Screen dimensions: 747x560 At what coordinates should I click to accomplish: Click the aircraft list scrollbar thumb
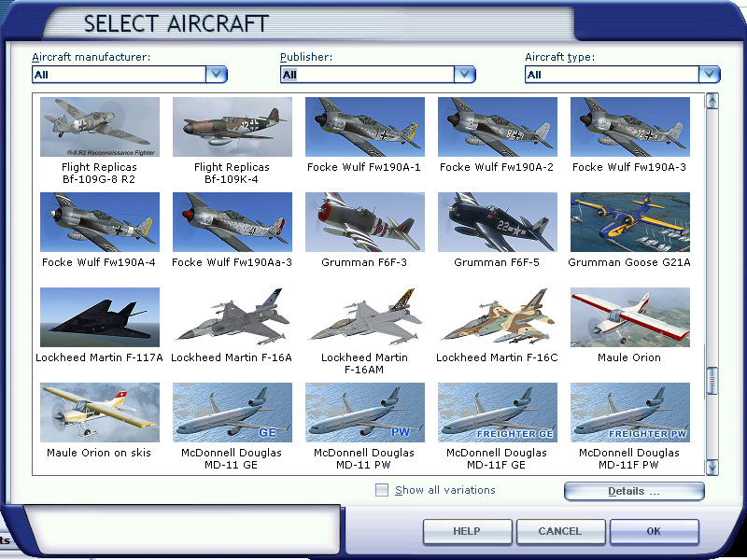[x=712, y=381]
